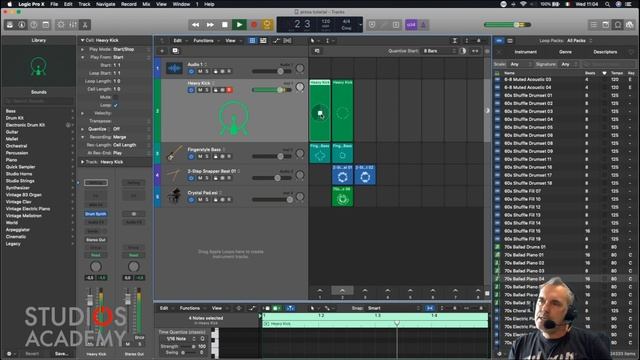
Task: Select the Genre filter tab
Action: coord(565,52)
